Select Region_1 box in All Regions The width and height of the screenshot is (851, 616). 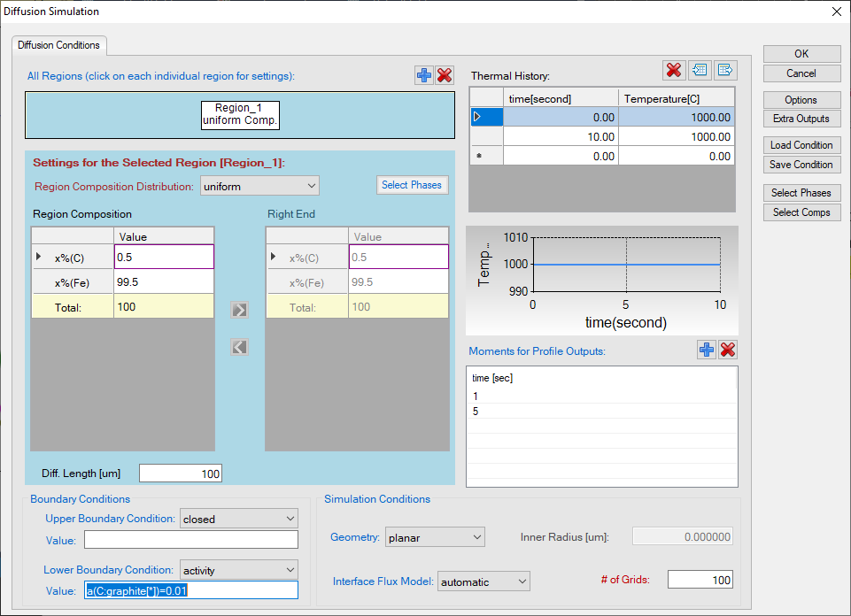coord(240,114)
